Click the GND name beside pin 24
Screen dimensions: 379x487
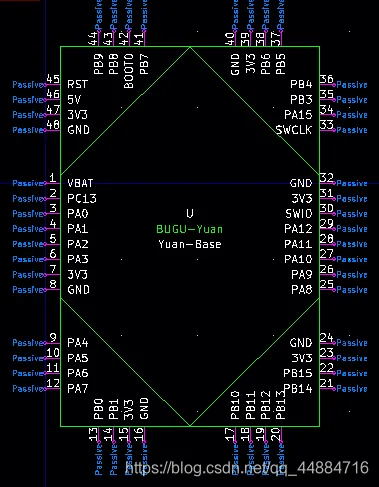(301, 343)
